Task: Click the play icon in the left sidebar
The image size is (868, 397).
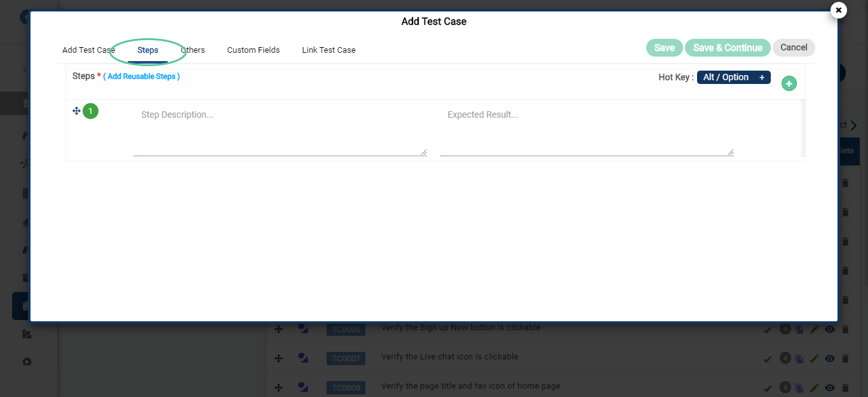Action: [x=27, y=362]
